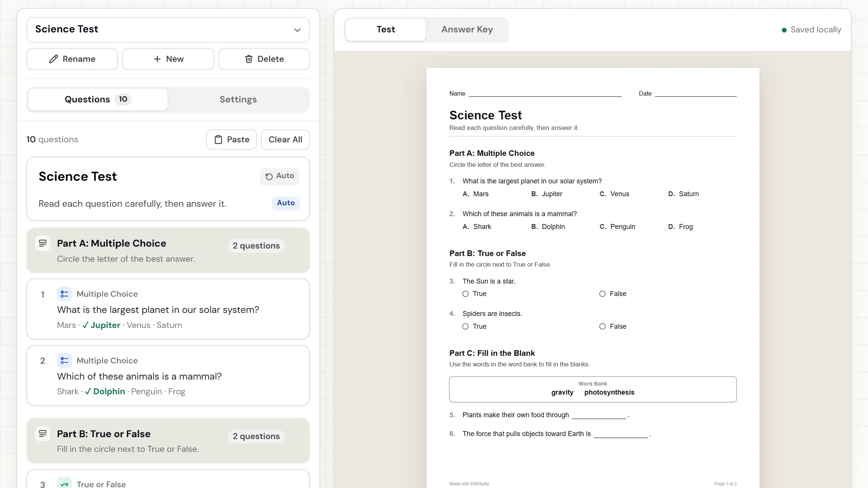Click answer 'D. Saturn' in preview
The height and width of the screenshot is (488, 868).
[683, 194]
